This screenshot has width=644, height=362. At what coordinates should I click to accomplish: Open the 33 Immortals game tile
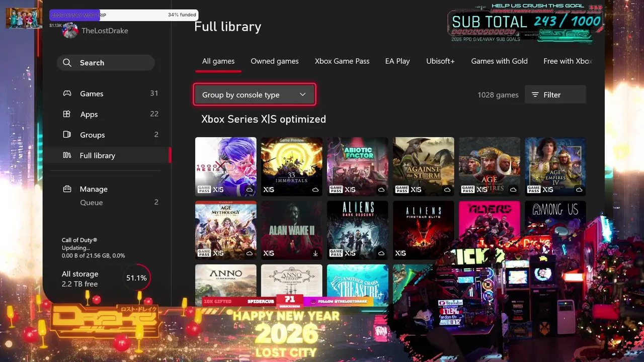292,166
